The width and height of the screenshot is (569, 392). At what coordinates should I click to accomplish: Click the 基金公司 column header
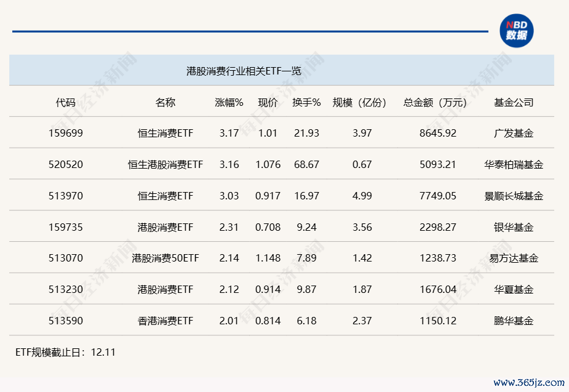[x=514, y=102]
